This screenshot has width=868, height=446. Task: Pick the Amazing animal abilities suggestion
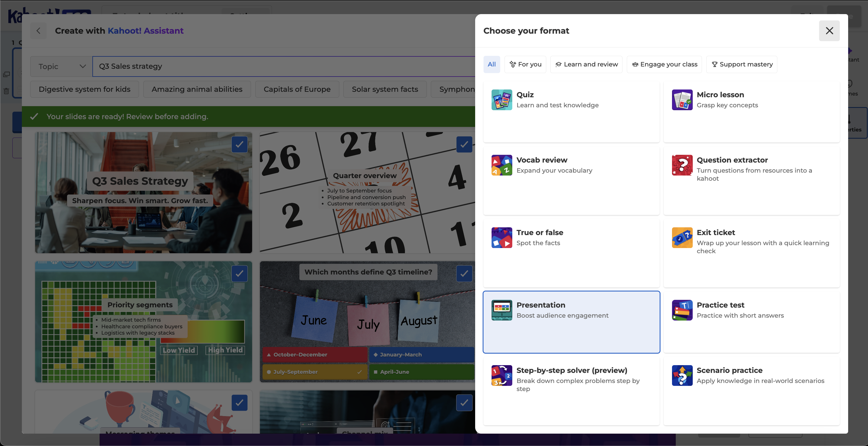pyautogui.click(x=197, y=89)
